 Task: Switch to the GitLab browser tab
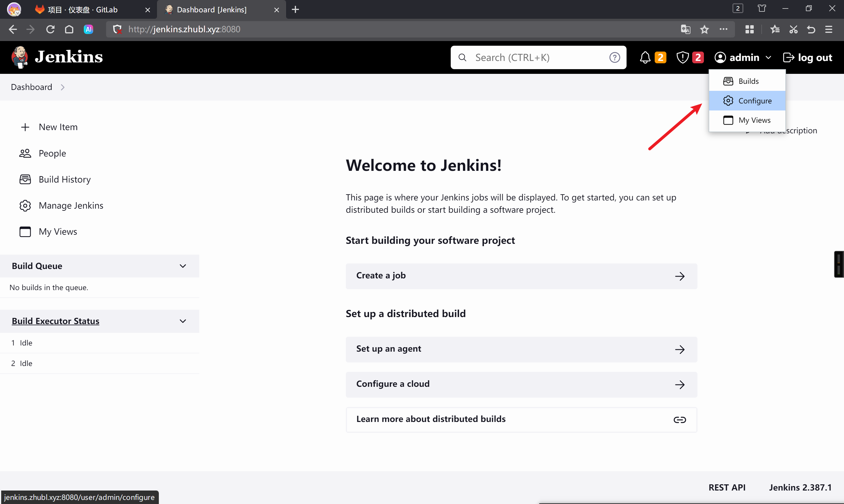[x=83, y=9]
